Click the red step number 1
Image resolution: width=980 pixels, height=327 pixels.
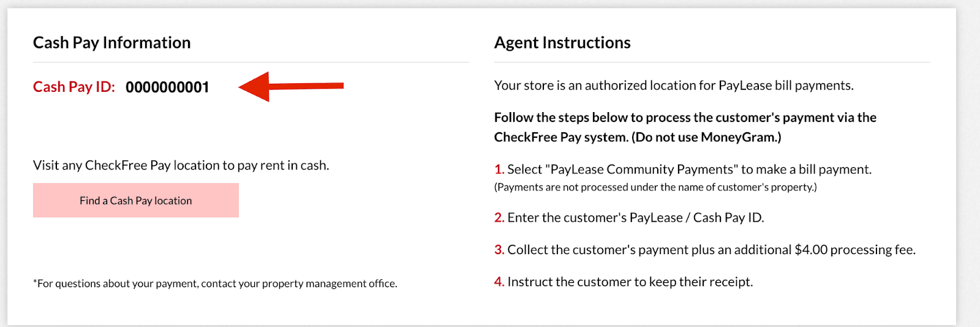pos(499,170)
